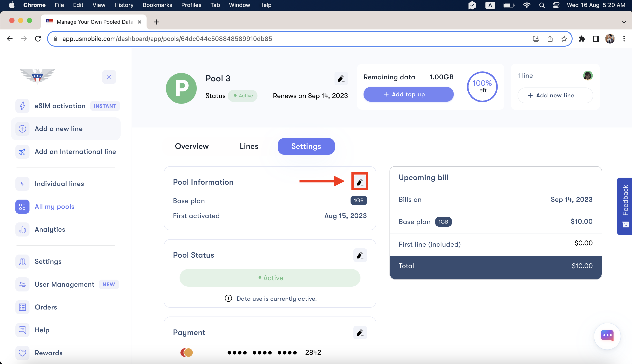632x364 pixels.
Task: Click Add new line button
Action: 555,95
